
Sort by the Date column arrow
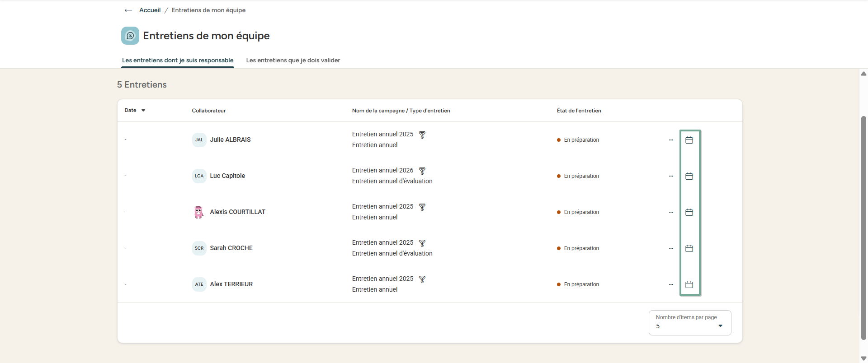[143, 111]
